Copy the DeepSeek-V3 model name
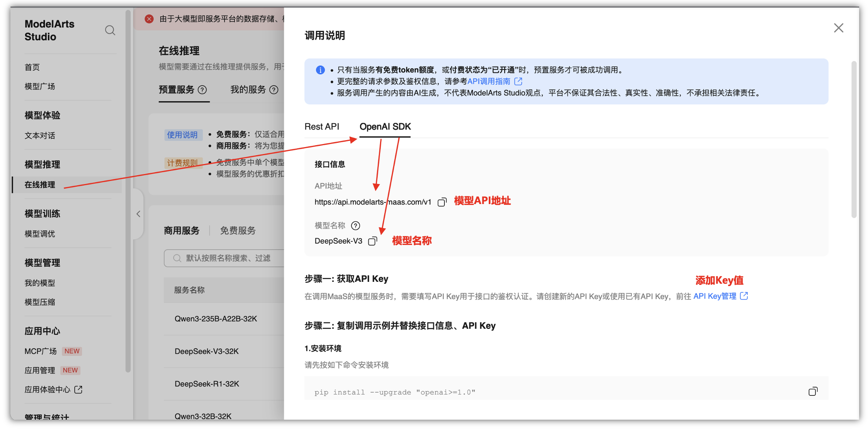Image resolution: width=868 pixels, height=432 pixels. (x=372, y=241)
